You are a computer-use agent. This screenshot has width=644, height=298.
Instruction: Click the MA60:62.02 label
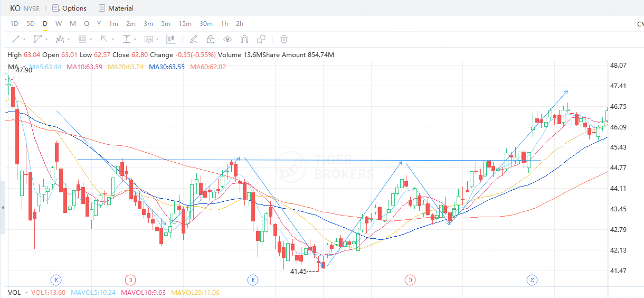pyautogui.click(x=208, y=67)
